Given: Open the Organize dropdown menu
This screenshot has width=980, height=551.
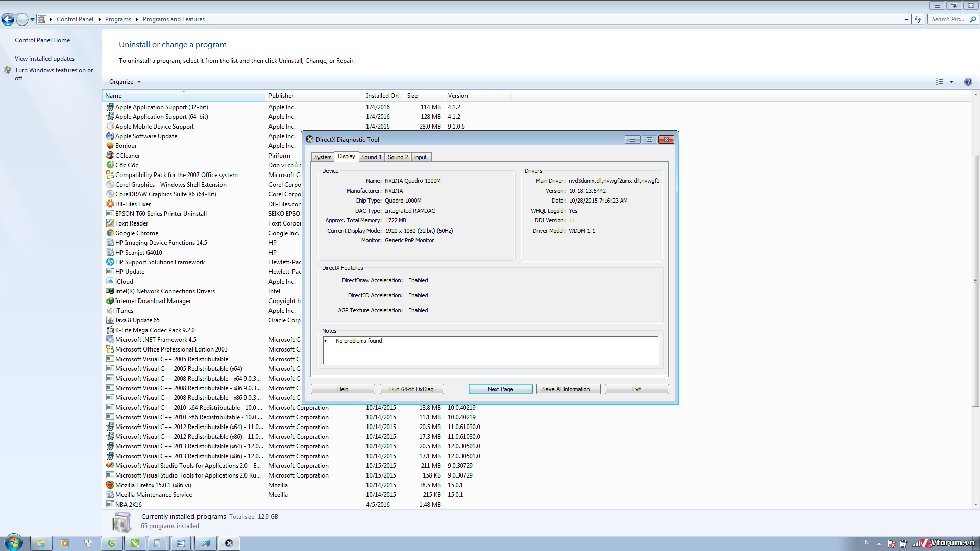Looking at the screenshot, I should pos(125,82).
